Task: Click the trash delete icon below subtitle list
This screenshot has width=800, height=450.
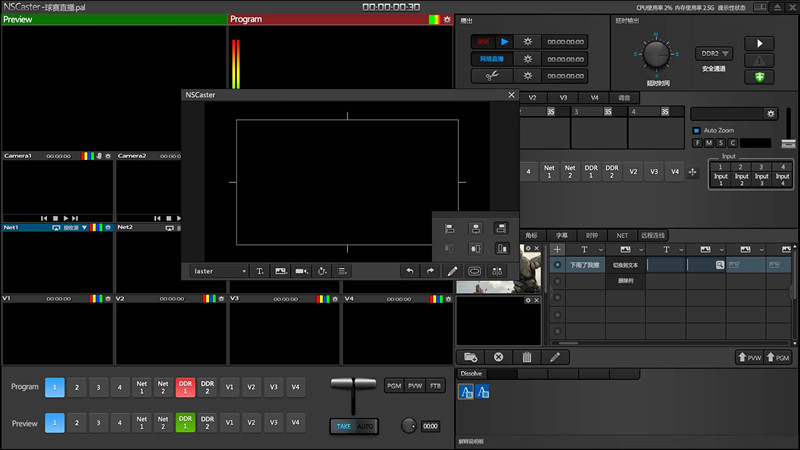Action: tap(527, 357)
